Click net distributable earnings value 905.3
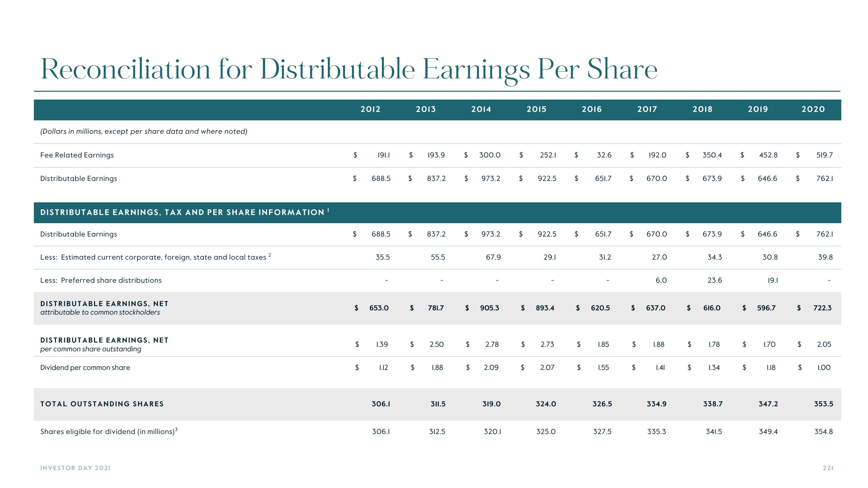The width and height of the screenshot is (868, 488). click(x=490, y=308)
